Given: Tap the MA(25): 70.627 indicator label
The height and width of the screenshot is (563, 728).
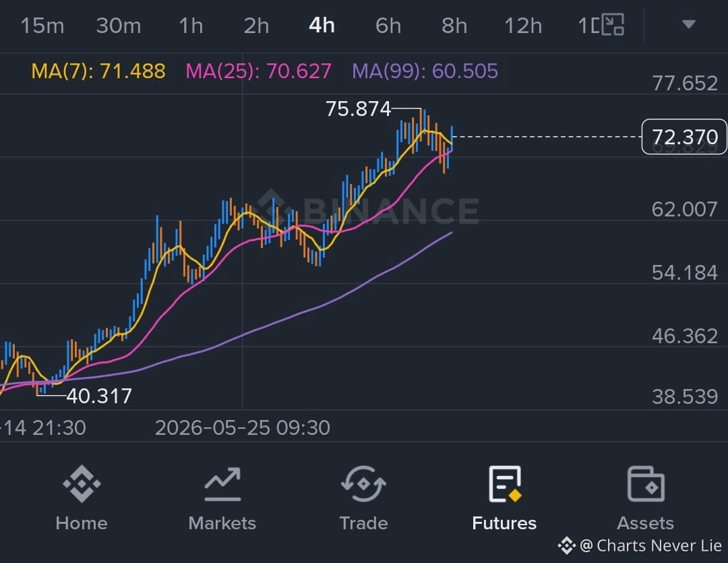Looking at the screenshot, I should click(x=259, y=71).
